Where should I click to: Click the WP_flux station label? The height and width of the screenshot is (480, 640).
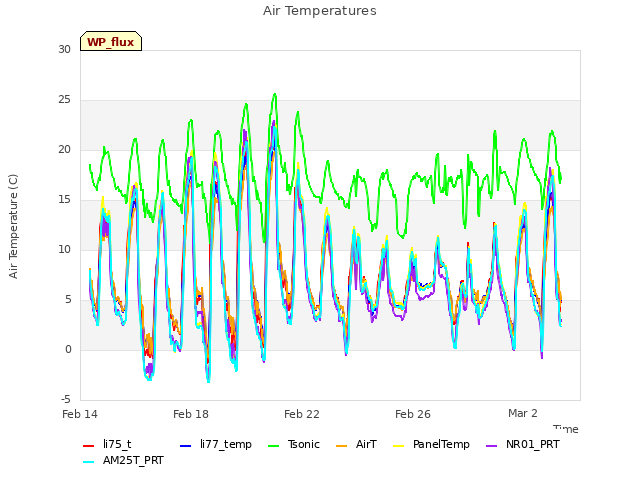click(x=111, y=41)
